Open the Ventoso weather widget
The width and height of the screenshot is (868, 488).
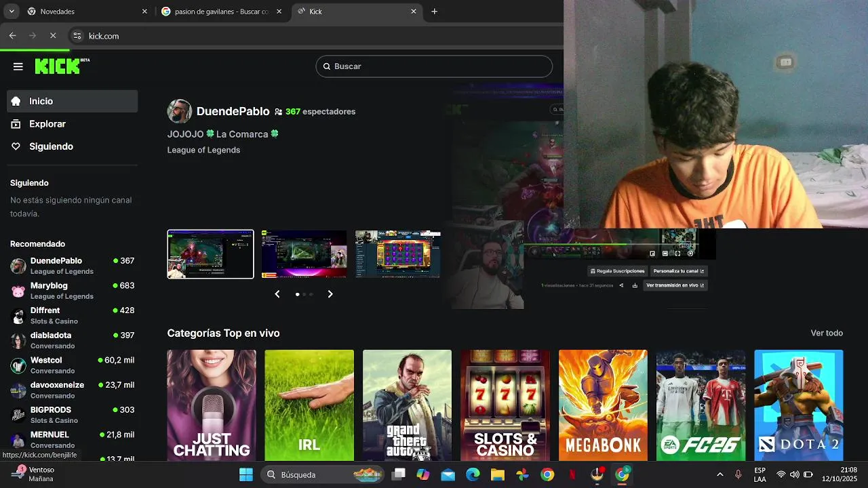(34, 474)
